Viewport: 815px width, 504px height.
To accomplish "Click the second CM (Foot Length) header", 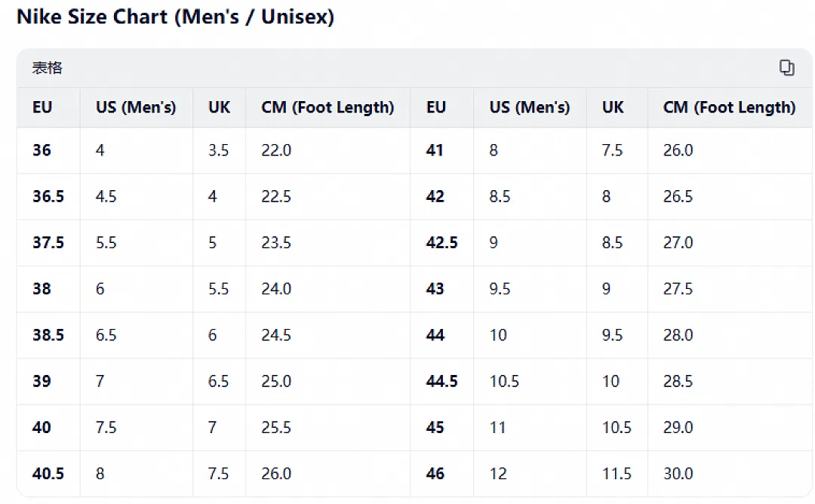I will 729,107.
